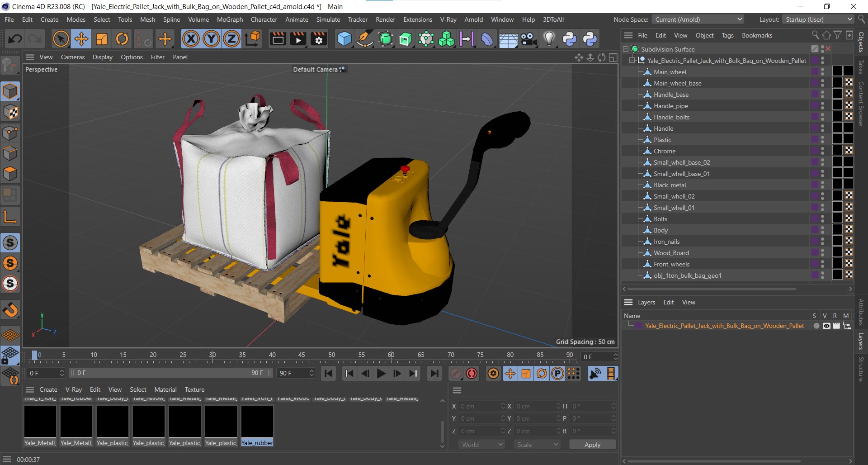This screenshot has height=465, width=868.
Task: Add a light object bulb icon
Action: [549, 39]
